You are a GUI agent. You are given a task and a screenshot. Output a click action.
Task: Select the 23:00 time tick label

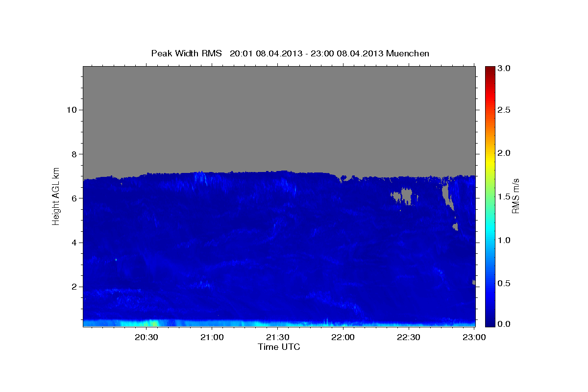click(x=474, y=337)
